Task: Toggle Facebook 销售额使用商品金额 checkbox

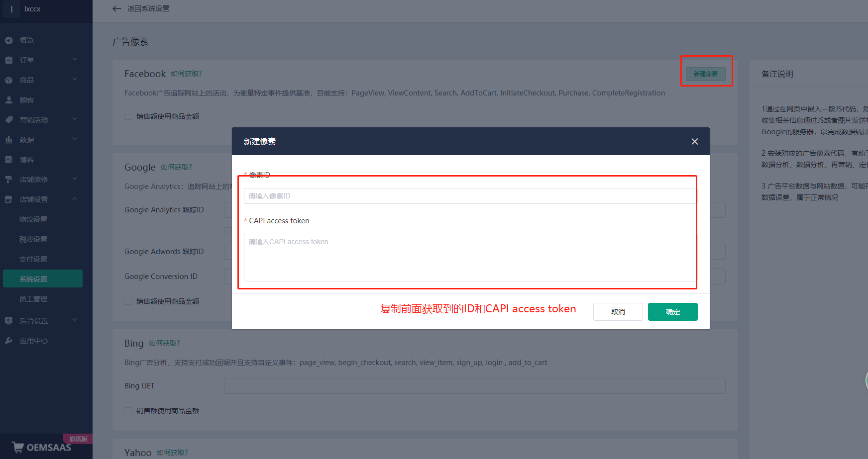Action: click(128, 116)
